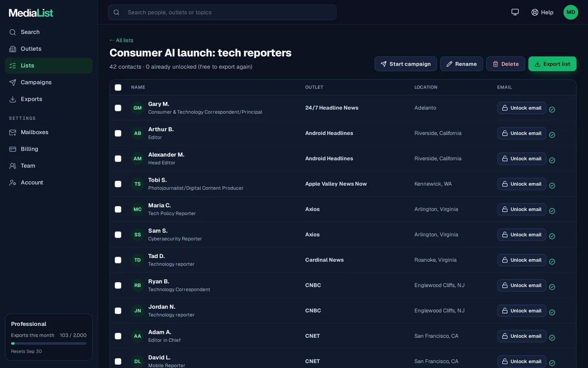Click the verified check icon for Maria C.

click(x=552, y=211)
